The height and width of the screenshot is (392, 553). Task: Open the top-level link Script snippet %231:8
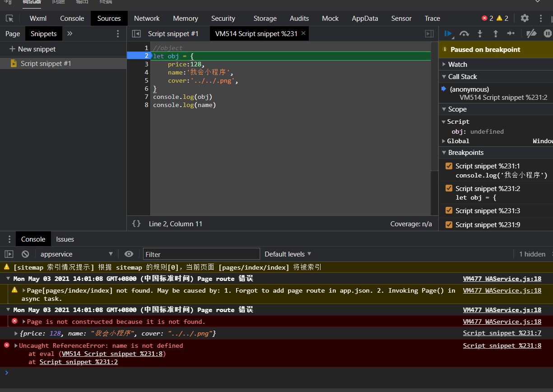502,345
